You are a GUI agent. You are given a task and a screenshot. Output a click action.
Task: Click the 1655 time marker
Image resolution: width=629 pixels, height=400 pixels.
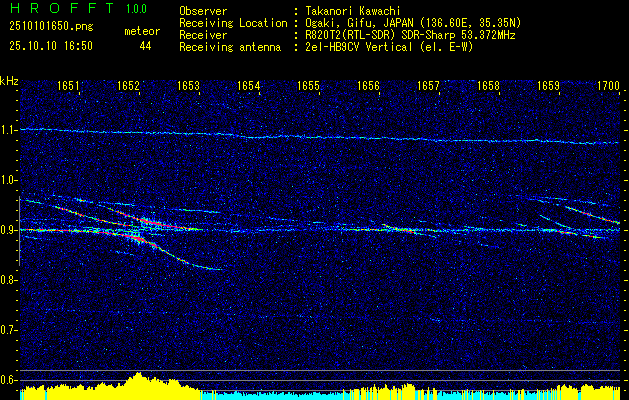[x=308, y=87]
